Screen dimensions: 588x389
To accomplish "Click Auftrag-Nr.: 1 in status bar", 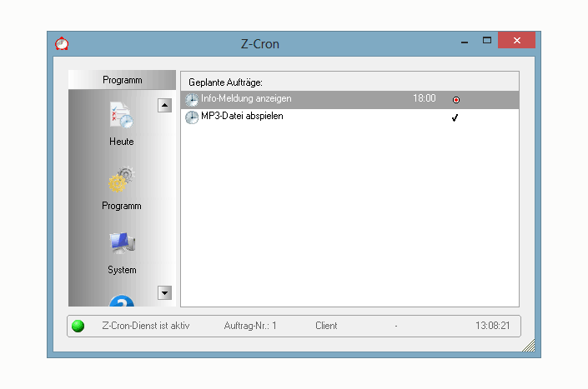I will tap(250, 326).
